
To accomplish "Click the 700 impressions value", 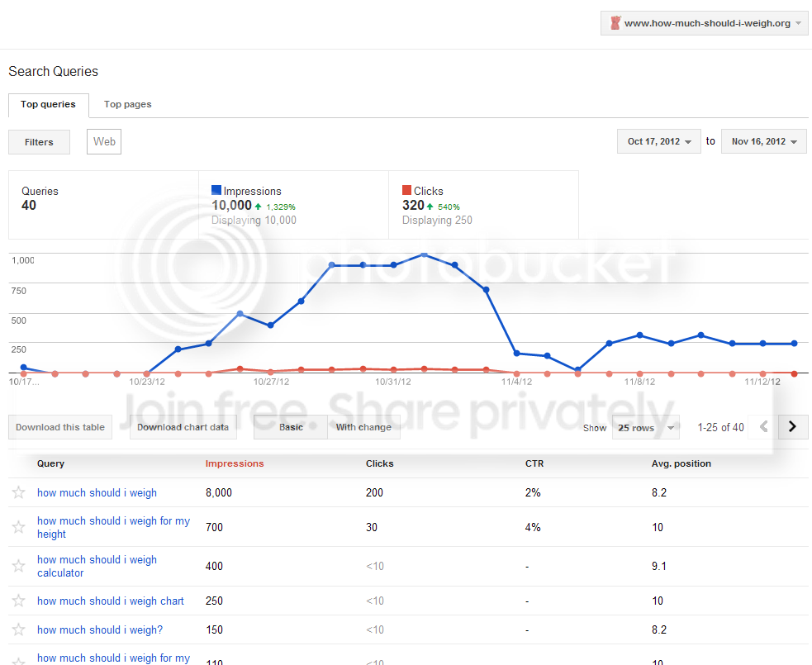I will click(x=214, y=527).
